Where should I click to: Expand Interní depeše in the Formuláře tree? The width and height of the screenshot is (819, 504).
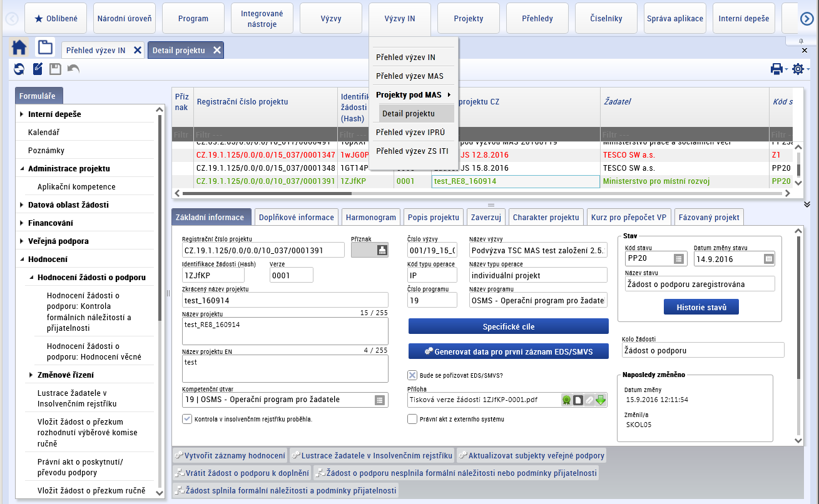[x=22, y=114]
